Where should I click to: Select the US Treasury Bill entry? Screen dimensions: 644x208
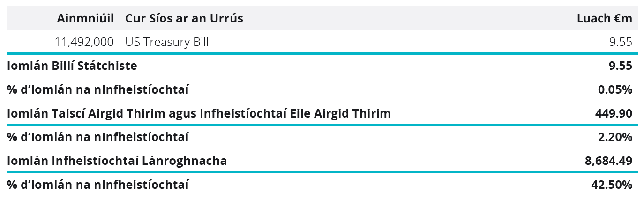167,42
